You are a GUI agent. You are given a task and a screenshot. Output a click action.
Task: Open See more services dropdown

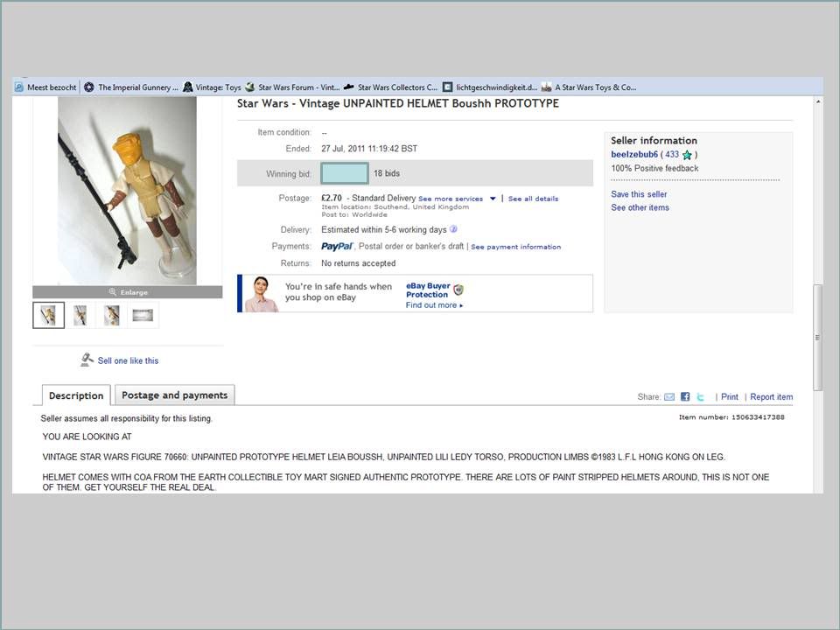[x=457, y=199]
